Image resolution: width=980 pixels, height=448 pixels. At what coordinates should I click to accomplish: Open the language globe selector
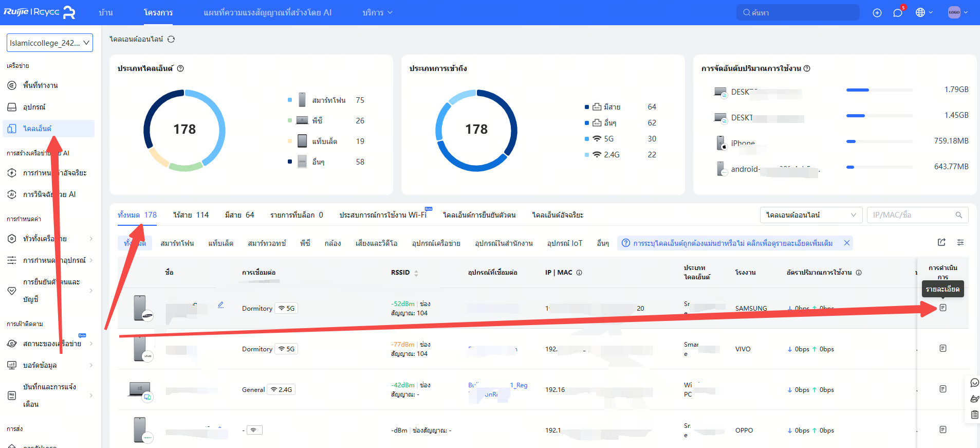[x=924, y=12]
